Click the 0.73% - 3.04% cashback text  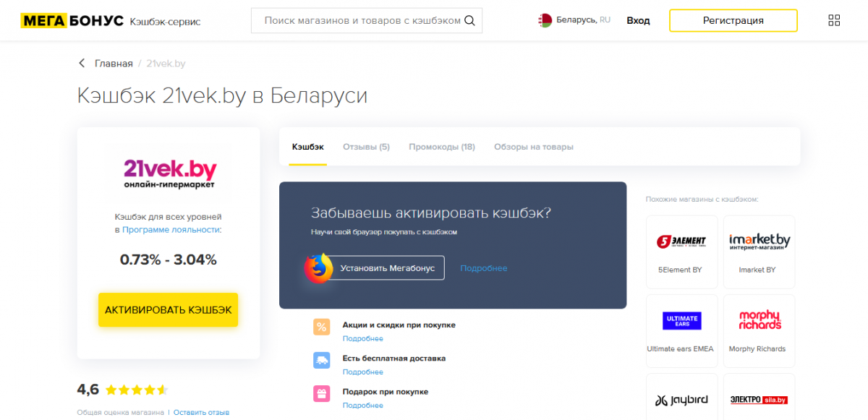tap(169, 260)
